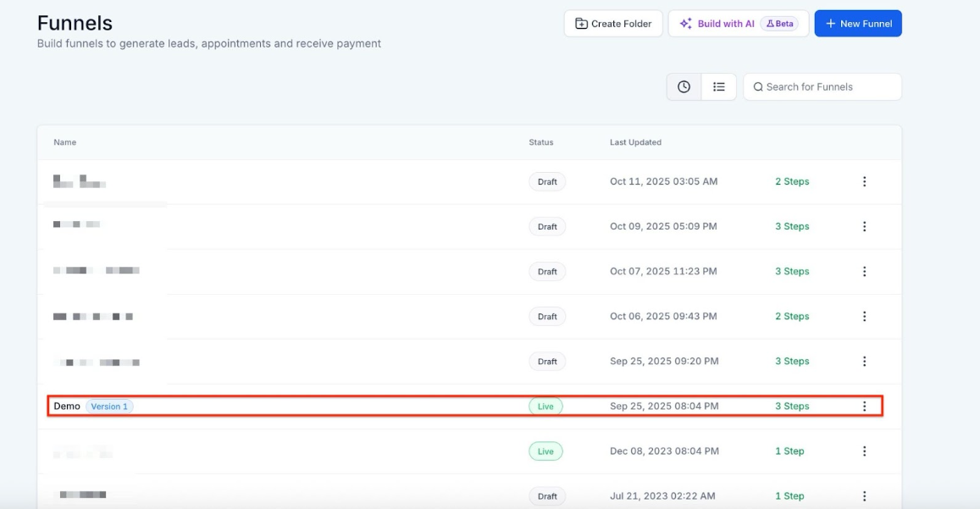980x509 pixels.
Task: Click 2 Steps for Oct 11 funnel
Action: [792, 181]
